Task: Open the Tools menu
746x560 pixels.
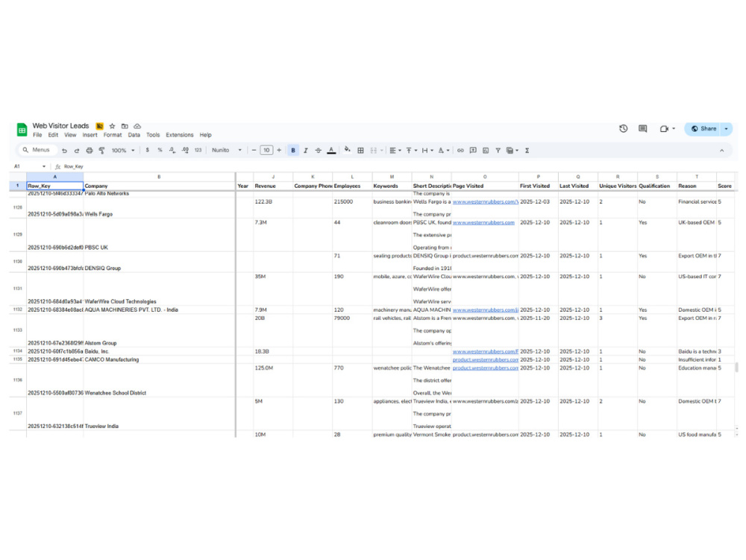Action: [153, 135]
